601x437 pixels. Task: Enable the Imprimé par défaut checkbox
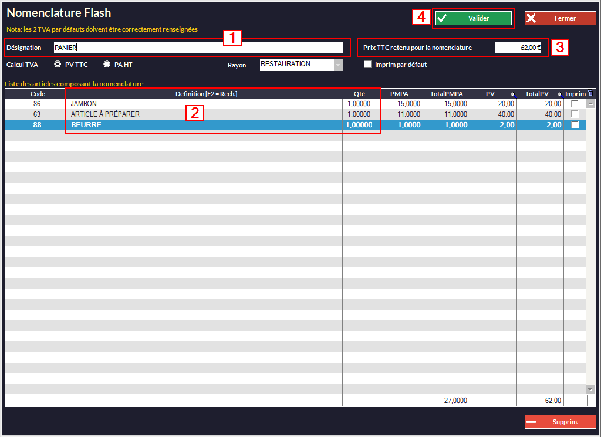tap(368, 64)
